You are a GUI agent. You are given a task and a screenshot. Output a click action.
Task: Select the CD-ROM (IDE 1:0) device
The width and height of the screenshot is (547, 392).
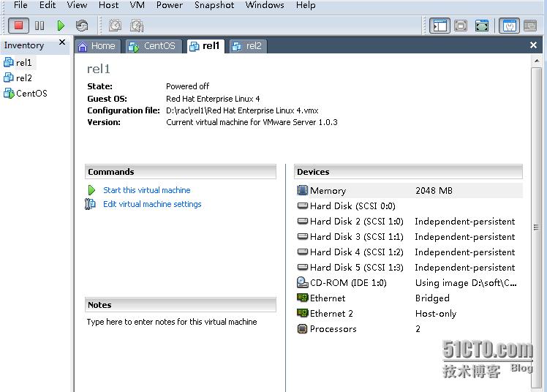tap(409, 282)
